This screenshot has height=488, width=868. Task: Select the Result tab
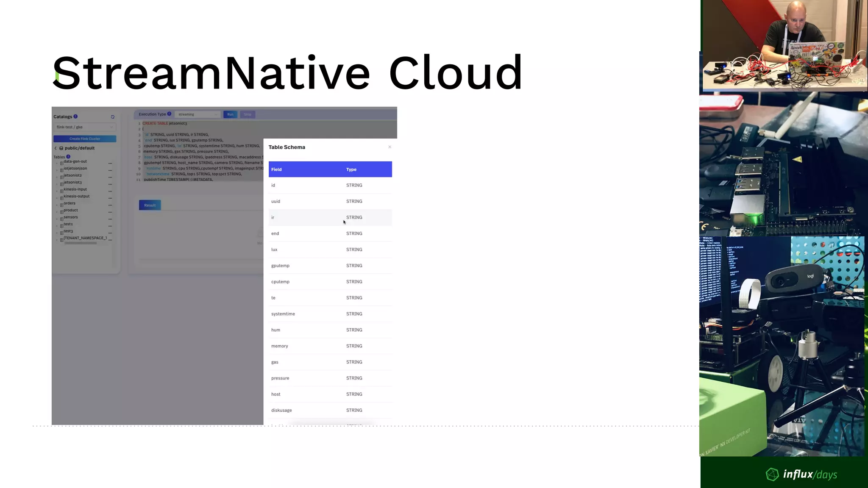[x=150, y=205]
